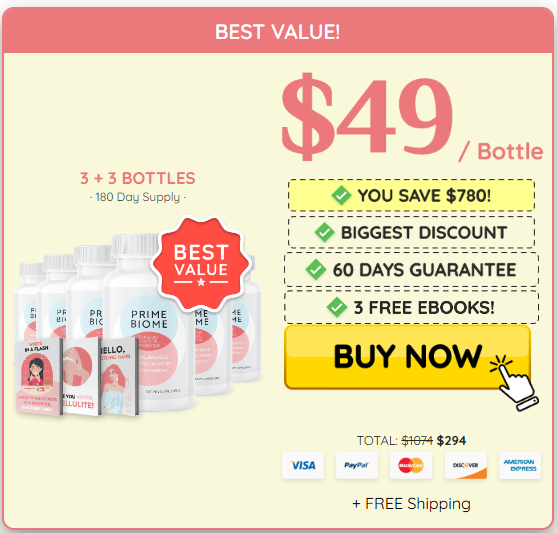Click the $49 per bottle price
Screen dimensions: 557x533
(412, 117)
